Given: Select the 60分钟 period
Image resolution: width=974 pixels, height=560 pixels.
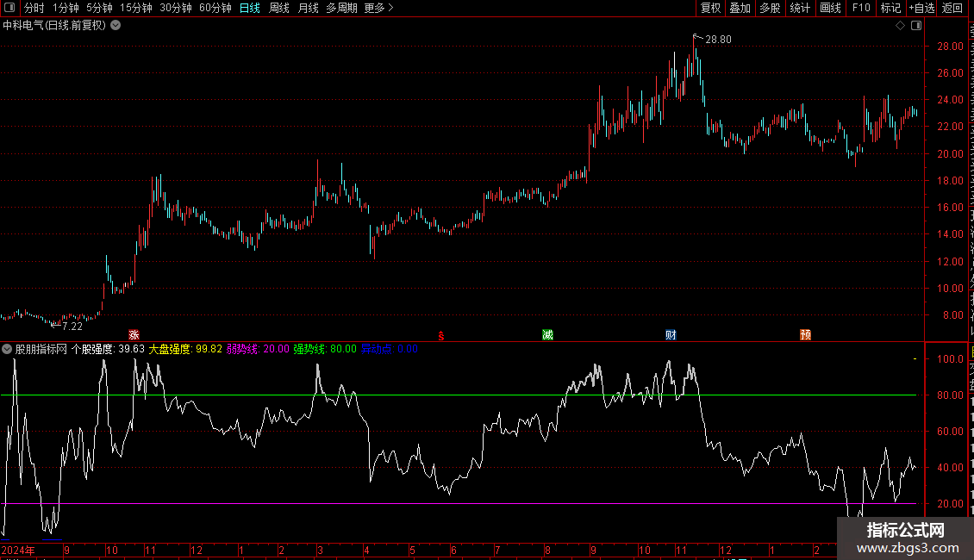Looking at the screenshot, I should 215,8.
